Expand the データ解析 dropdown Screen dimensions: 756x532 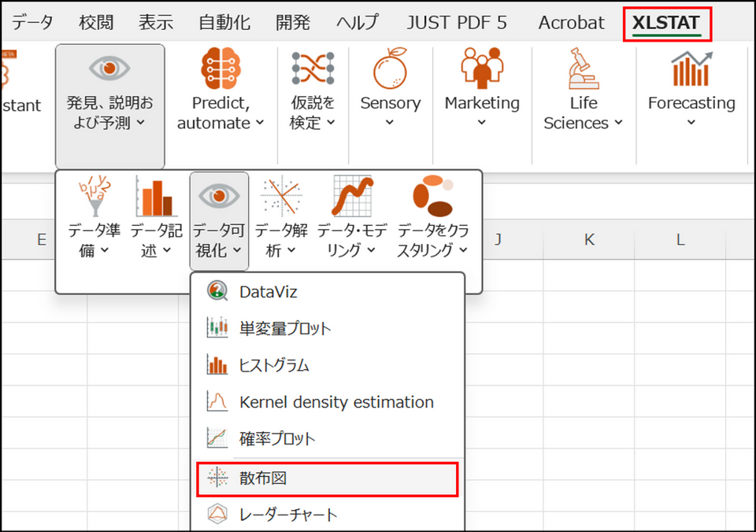(280, 239)
